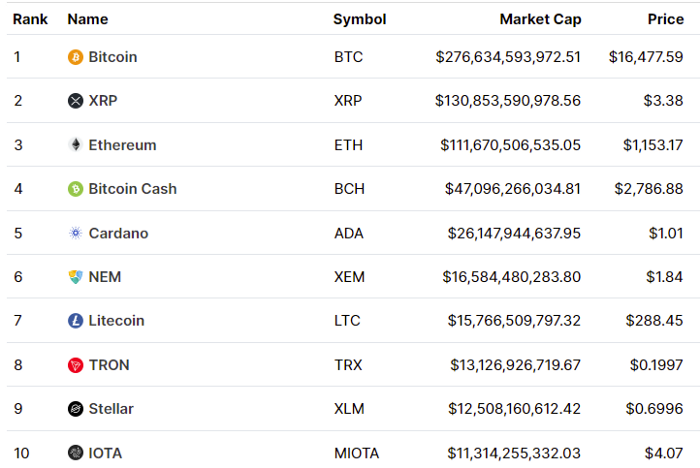The width and height of the screenshot is (700, 468).
Task: Sort by Price column header
Action: pyautogui.click(x=666, y=19)
